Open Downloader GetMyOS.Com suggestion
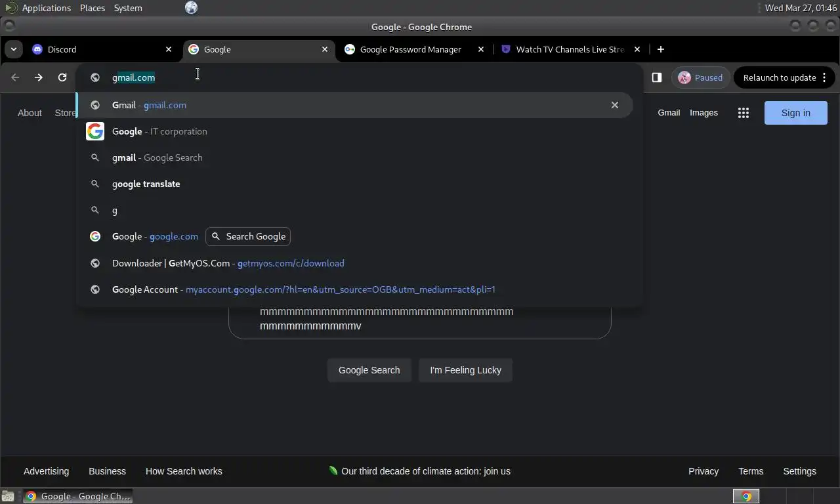The image size is (840, 504). 354,263
